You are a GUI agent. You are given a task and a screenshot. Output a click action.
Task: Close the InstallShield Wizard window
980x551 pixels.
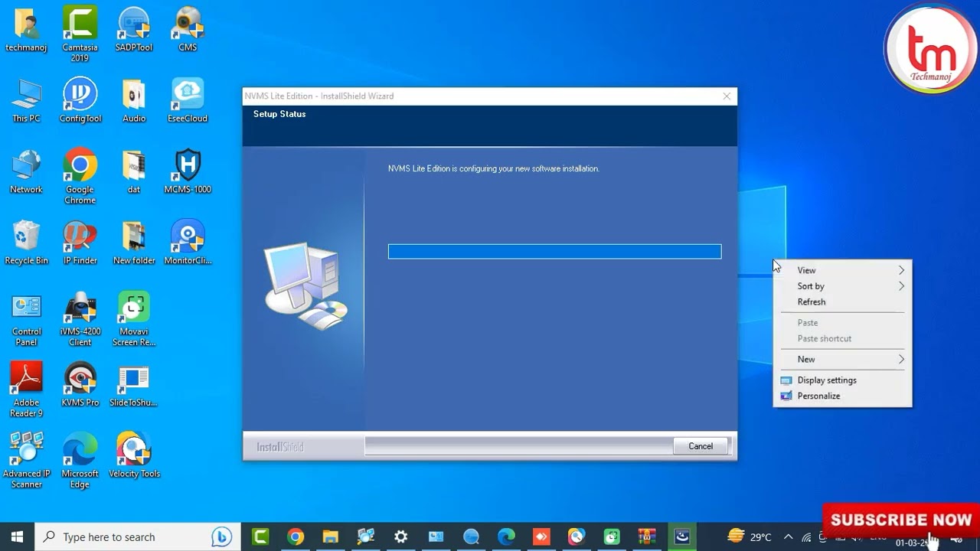click(727, 96)
